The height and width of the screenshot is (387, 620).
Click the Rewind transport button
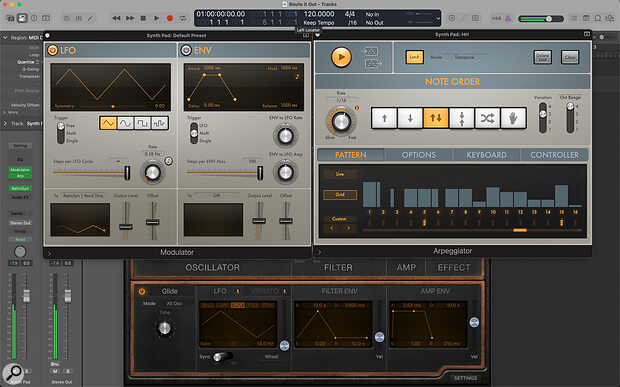click(x=116, y=18)
